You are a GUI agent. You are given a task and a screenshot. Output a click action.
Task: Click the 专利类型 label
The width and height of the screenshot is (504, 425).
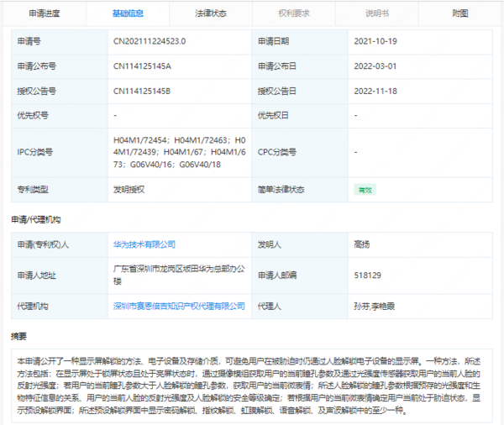point(33,190)
